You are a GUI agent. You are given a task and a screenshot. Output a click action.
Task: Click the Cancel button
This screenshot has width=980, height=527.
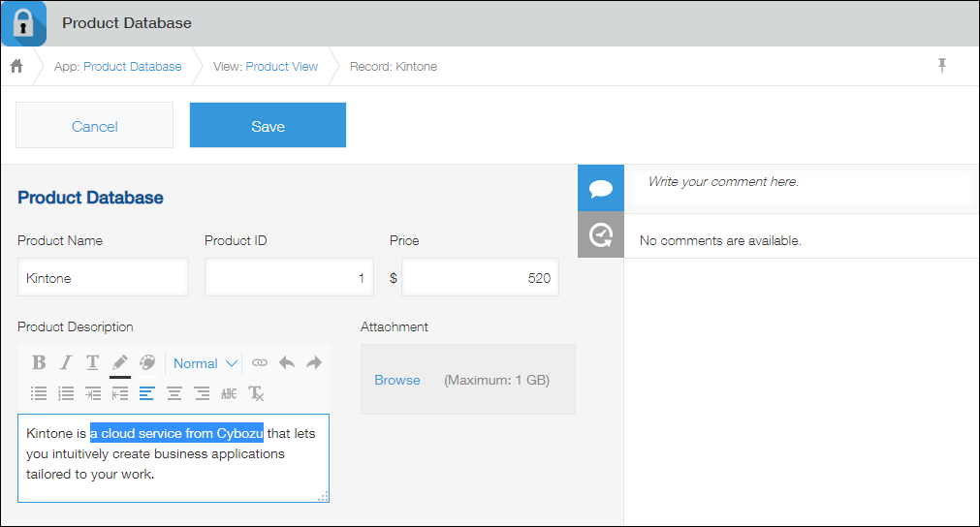point(94,126)
